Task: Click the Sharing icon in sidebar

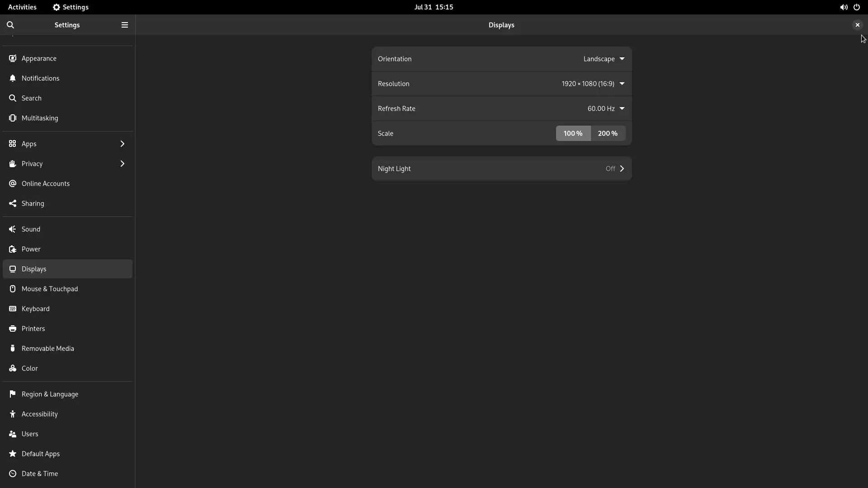Action: click(13, 203)
